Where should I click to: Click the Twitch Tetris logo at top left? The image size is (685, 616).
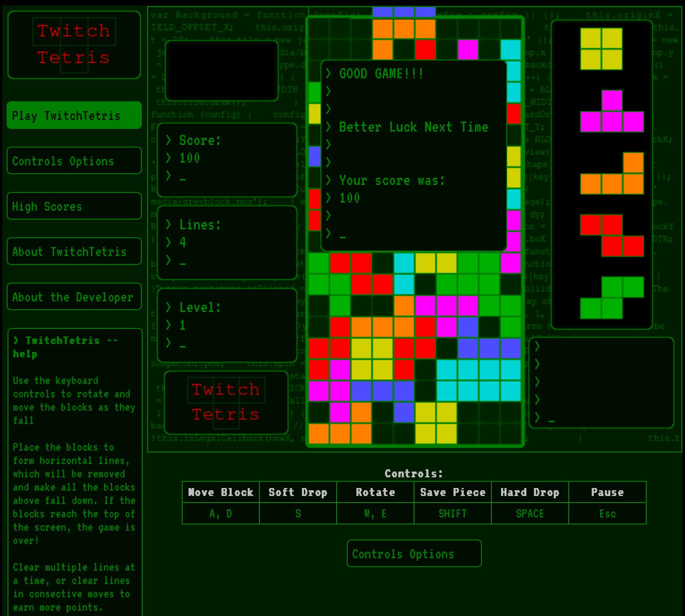coord(74,44)
